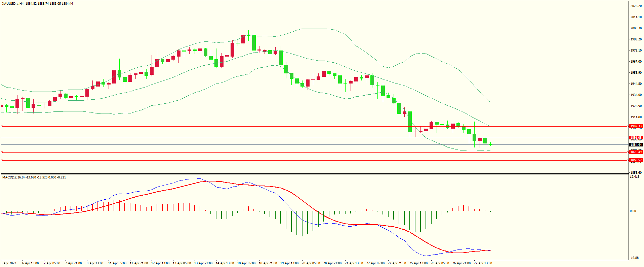
Task: Click the XAUUSD.v,H4 chart title text
Action: (x=13, y=4)
